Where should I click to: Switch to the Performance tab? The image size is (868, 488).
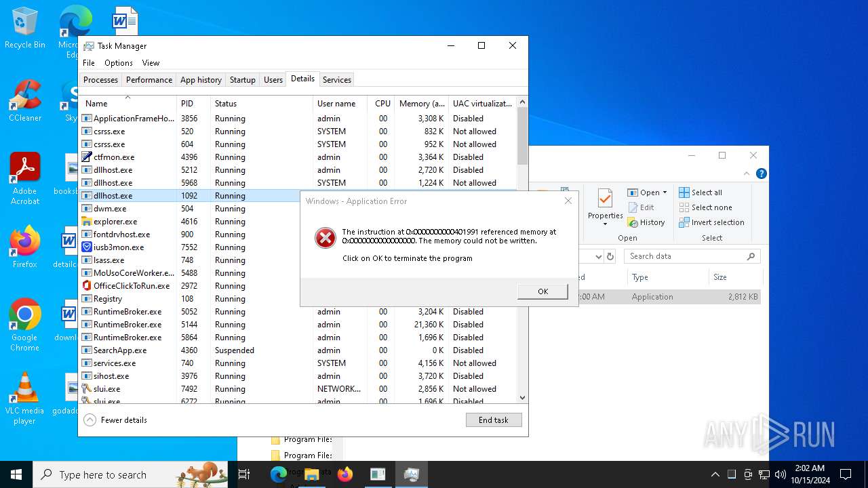point(149,80)
